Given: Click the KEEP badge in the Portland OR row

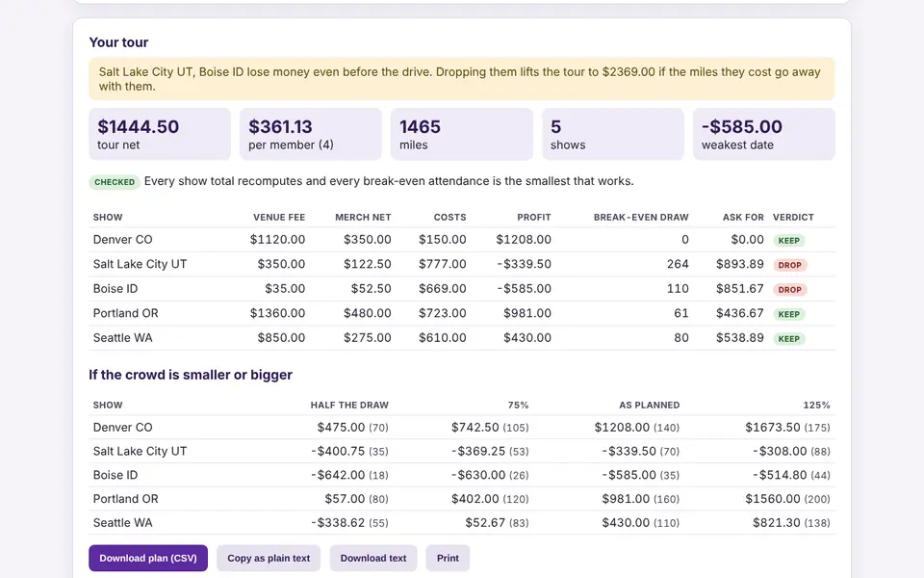Looking at the screenshot, I should pos(788,314).
